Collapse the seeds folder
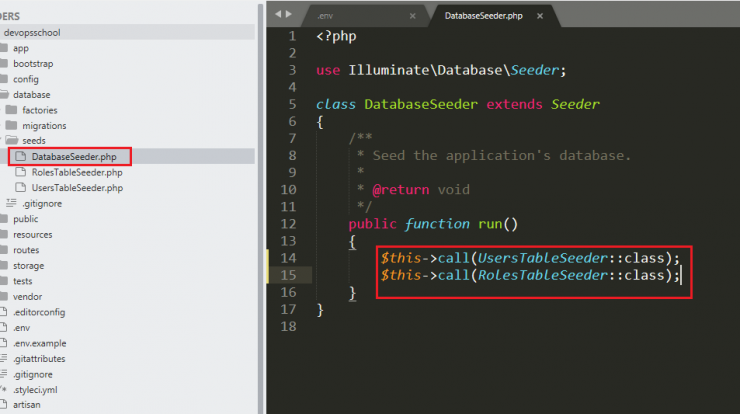This screenshot has width=740, height=414. [x=34, y=141]
